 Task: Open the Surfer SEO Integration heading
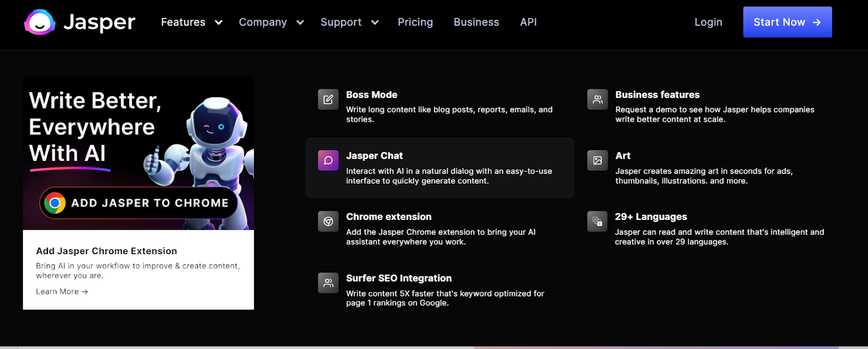[399, 278]
